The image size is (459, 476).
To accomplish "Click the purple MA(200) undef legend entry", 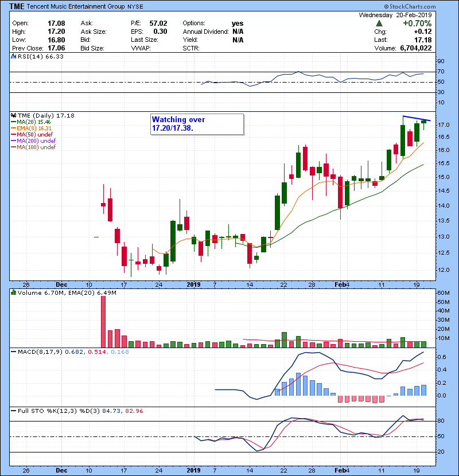I will click(x=33, y=141).
